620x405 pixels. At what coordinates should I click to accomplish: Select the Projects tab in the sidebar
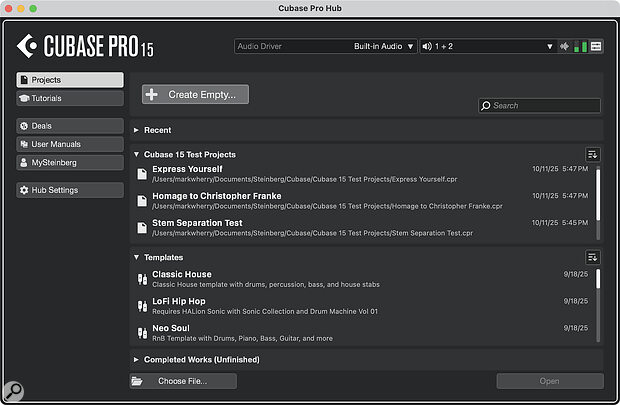(70, 80)
